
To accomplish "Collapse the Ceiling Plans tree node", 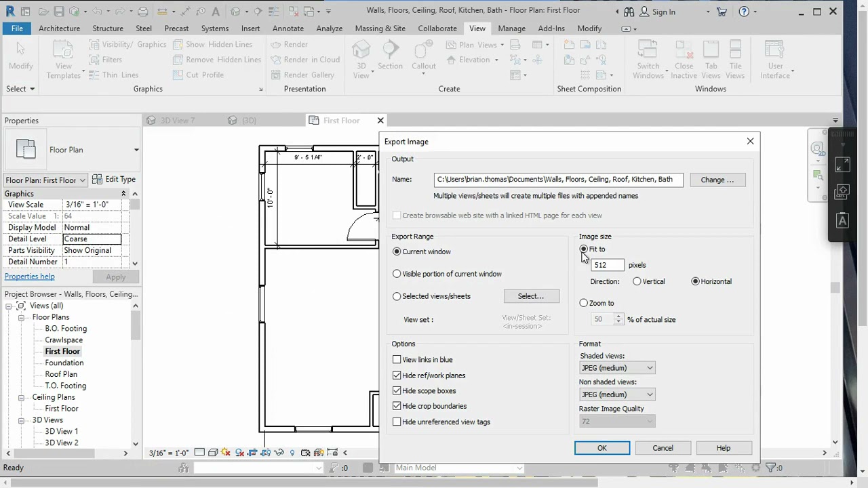I will [x=21, y=397].
